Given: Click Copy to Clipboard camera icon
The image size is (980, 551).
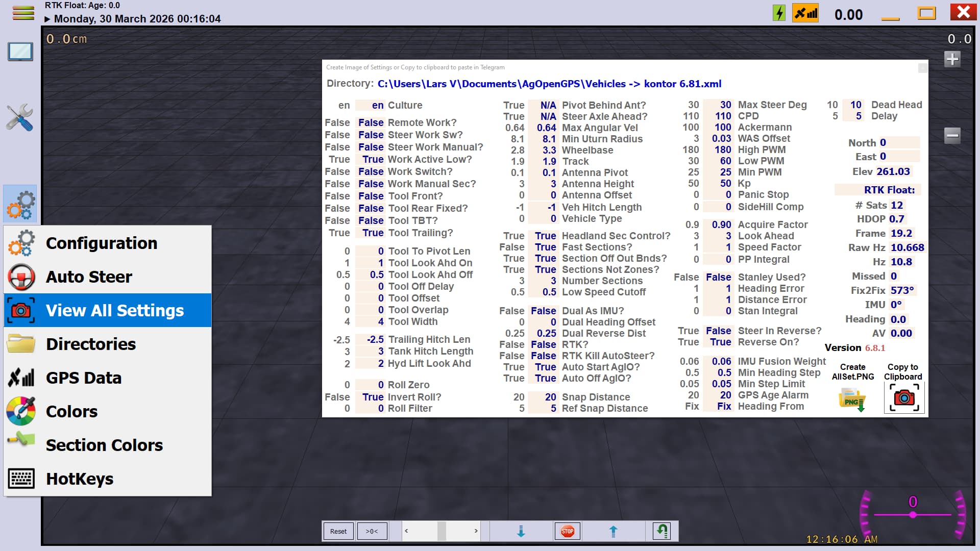Looking at the screenshot, I should pyautogui.click(x=904, y=398).
